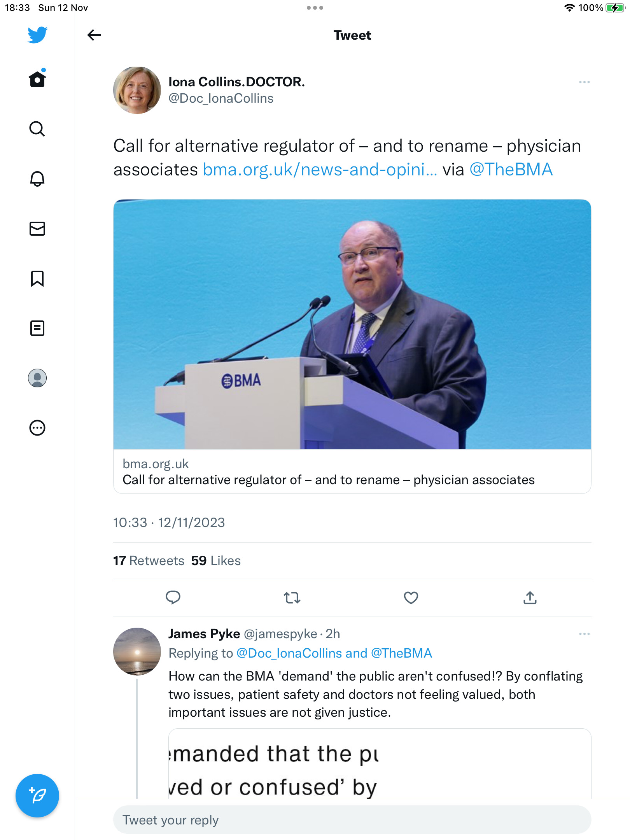Open Notifications bell icon
630x840 pixels.
[37, 178]
